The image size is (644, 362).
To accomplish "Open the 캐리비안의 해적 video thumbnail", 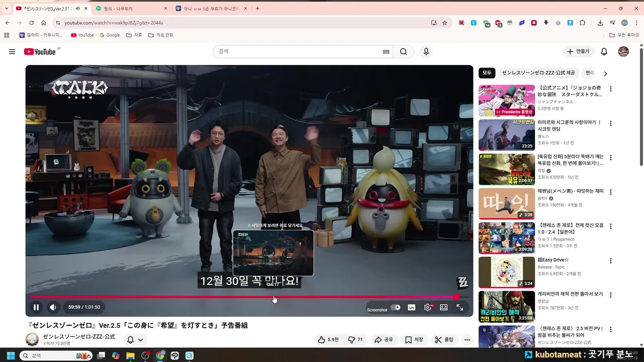I will coord(507,307).
